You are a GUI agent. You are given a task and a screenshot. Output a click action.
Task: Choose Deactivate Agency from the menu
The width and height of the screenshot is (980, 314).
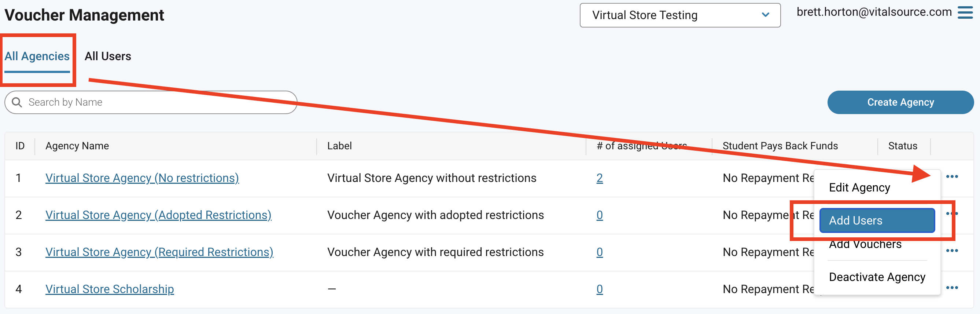tap(877, 277)
